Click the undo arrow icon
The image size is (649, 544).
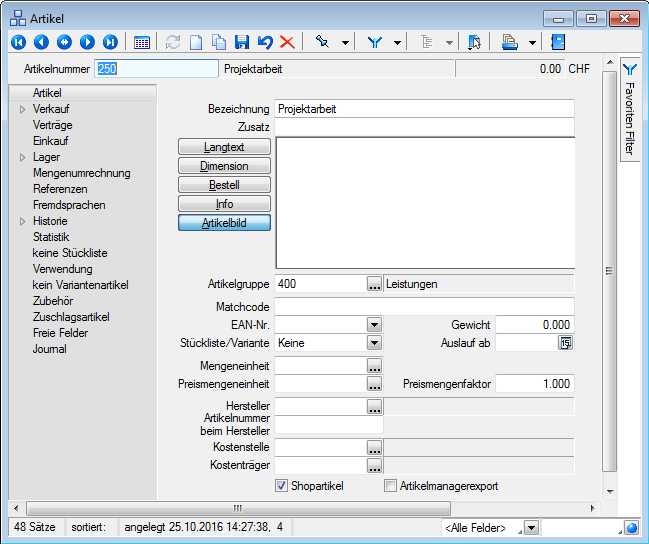click(264, 42)
